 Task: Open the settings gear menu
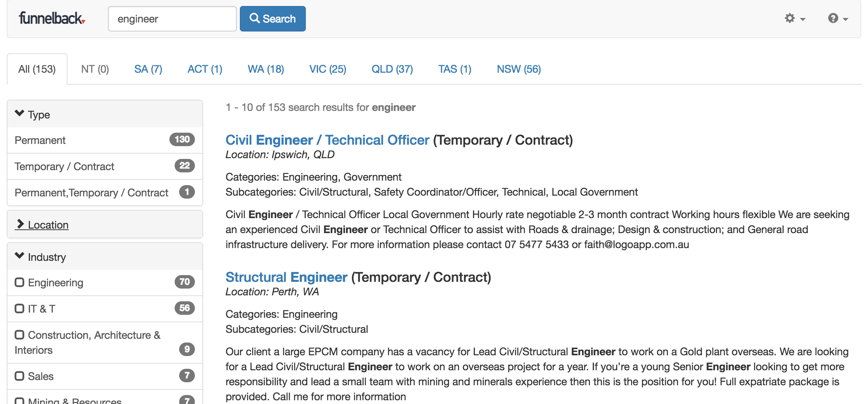click(795, 18)
